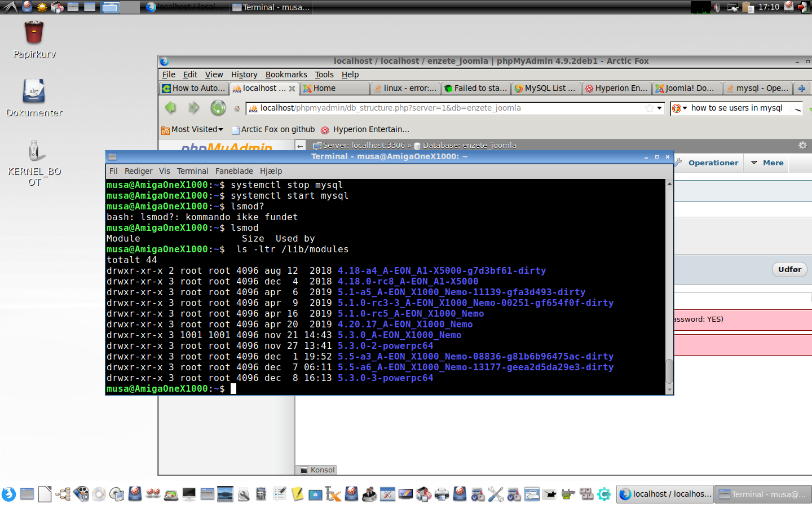Switch to the MySQL List browser tab
The image size is (812, 508).
click(545, 88)
